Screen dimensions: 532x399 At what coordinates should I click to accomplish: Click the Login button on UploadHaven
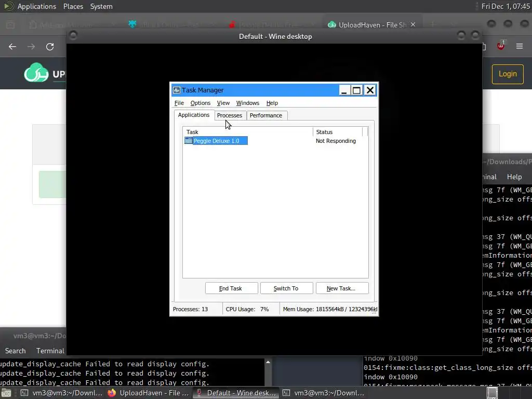pos(508,74)
